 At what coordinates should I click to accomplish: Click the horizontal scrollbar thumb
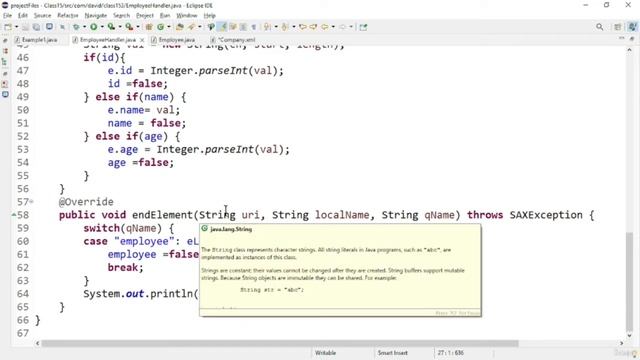pos(280,343)
